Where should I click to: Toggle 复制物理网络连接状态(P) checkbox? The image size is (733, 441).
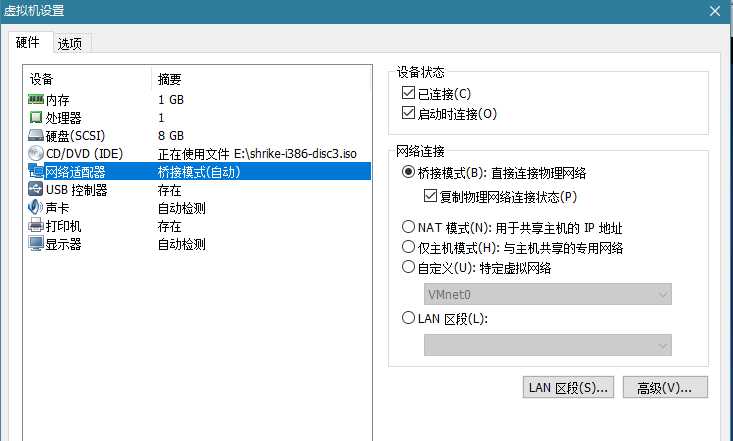[x=430, y=195]
